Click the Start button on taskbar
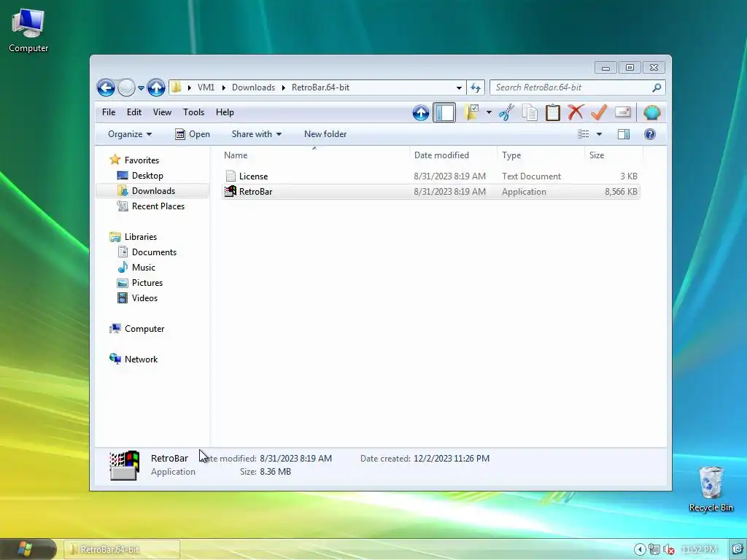The image size is (747, 560). (25, 549)
